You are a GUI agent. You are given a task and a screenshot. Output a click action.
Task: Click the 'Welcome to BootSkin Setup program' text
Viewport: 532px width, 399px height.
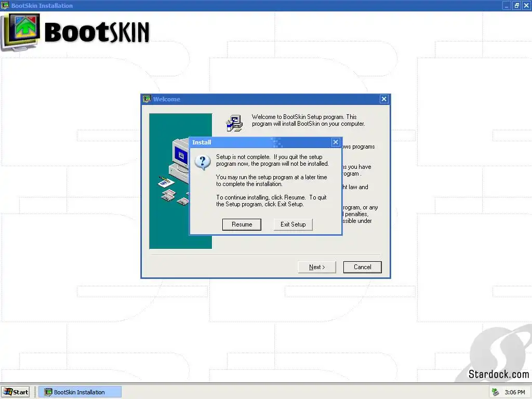[x=309, y=120]
